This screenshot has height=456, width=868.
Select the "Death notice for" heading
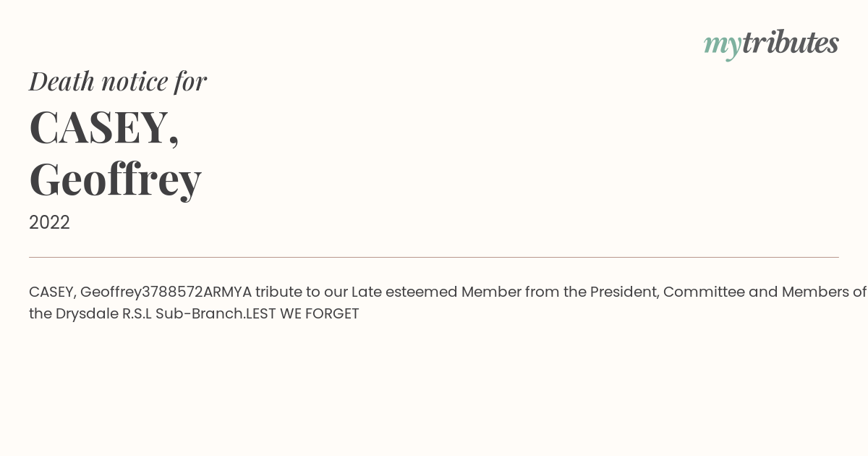coord(118,81)
